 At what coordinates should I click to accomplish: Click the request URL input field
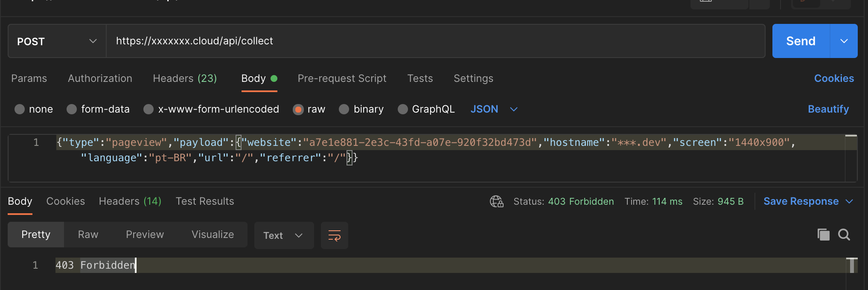435,41
